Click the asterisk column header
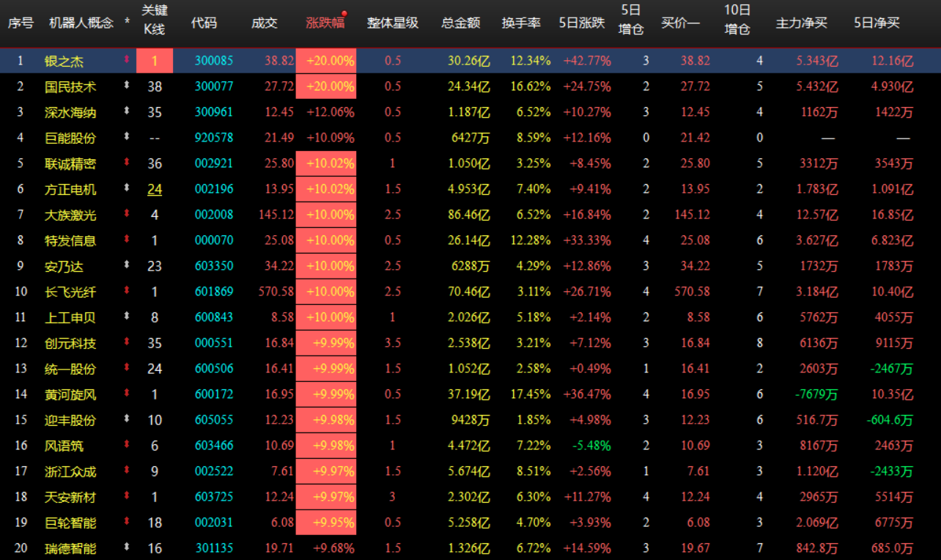Viewport: 941px width, 560px height. [x=128, y=23]
